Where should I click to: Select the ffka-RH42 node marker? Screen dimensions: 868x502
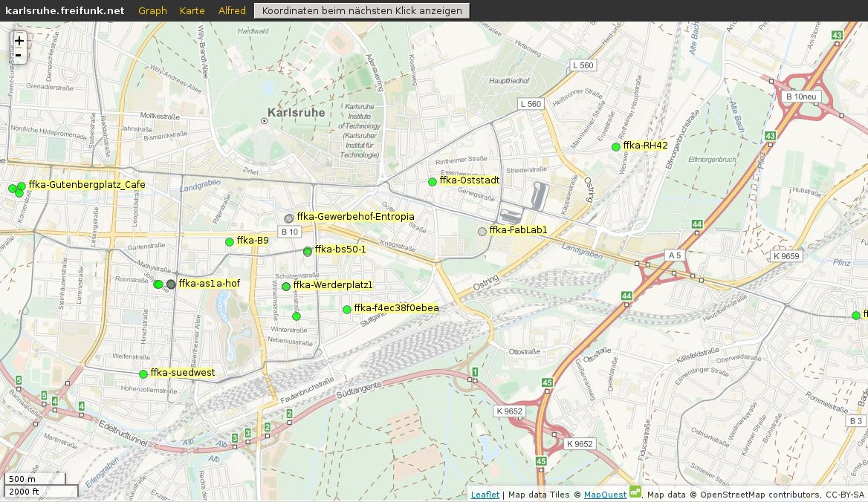[615, 146]
